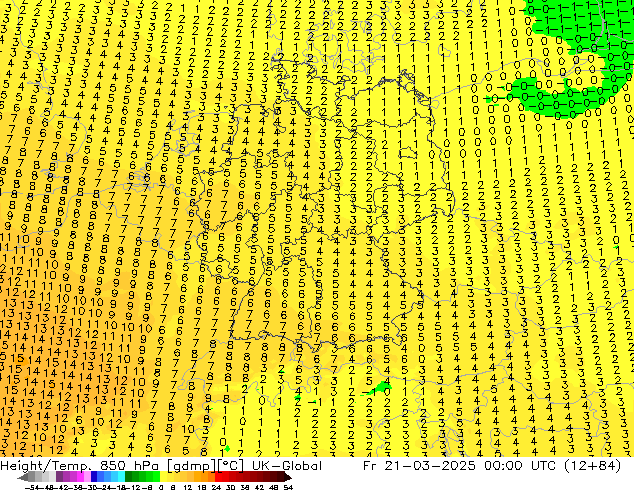Screen dimensions: 634x490
Task: Click the '54' label at the legend's end
Action: pyautogui.click(x=288, y=488)
